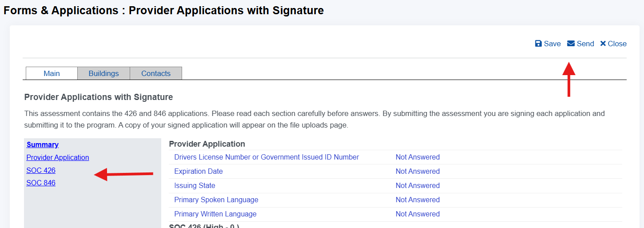Screen dimensions: 644x228
Task: Click the Send envelope icon
Action: tap(571, 44)
